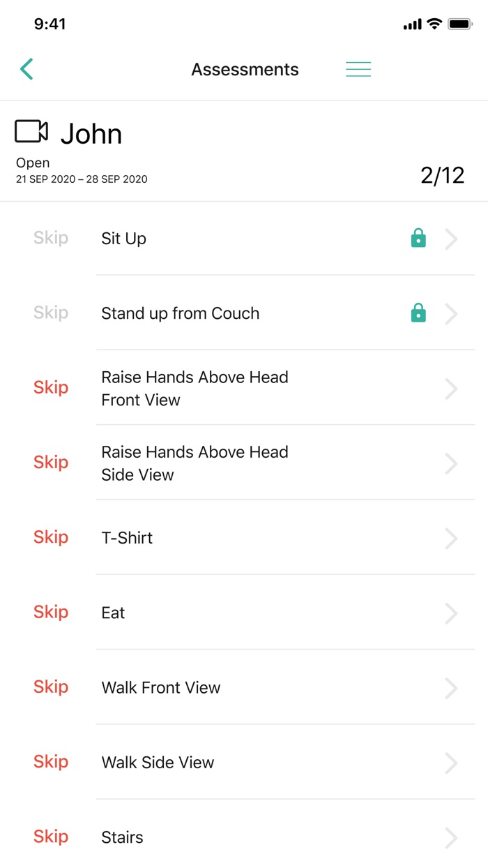Skip the Walk Side View assessment
The image size is (488, 868).
(x=51, y=762)
